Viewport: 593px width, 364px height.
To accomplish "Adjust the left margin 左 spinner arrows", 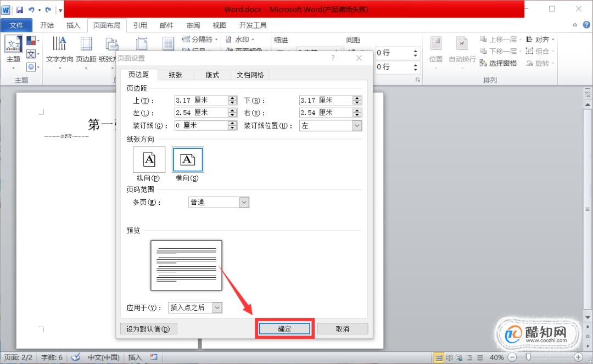I will pyautogui.click(x=233, y=113).
